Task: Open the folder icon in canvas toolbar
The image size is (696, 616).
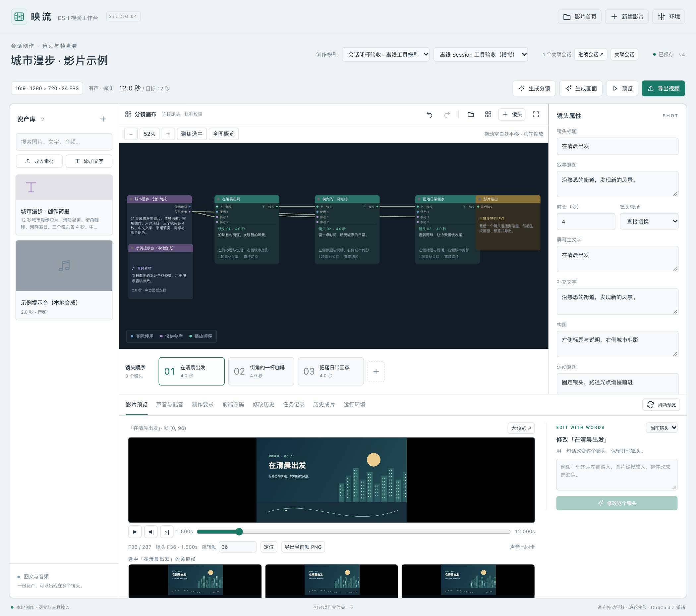Action: tap(471, 115)
